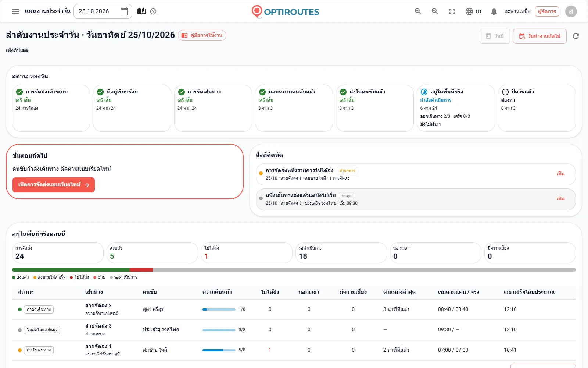Click the ส่งแล้ว 5 stat tile

152,253
